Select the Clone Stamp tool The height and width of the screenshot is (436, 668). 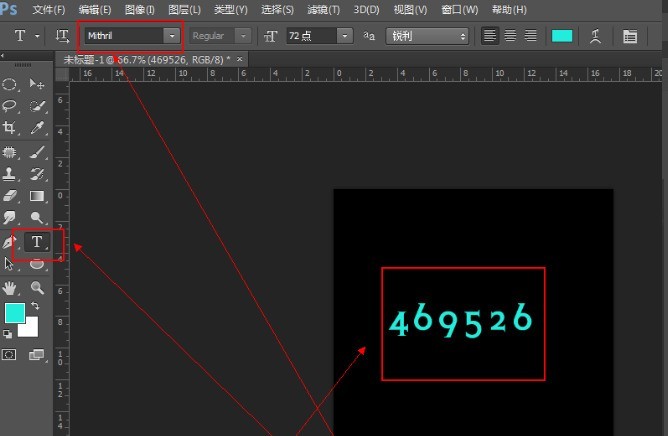9,174
